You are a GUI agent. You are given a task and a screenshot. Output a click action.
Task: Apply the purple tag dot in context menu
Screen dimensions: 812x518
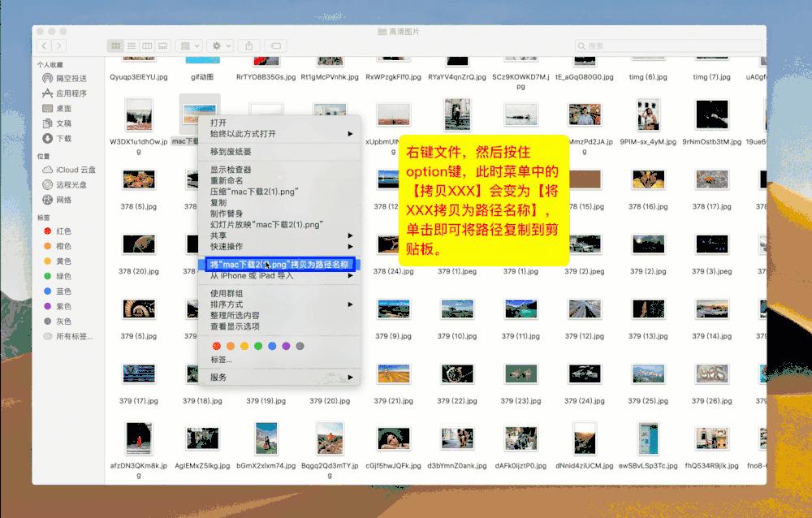(287, 346)
